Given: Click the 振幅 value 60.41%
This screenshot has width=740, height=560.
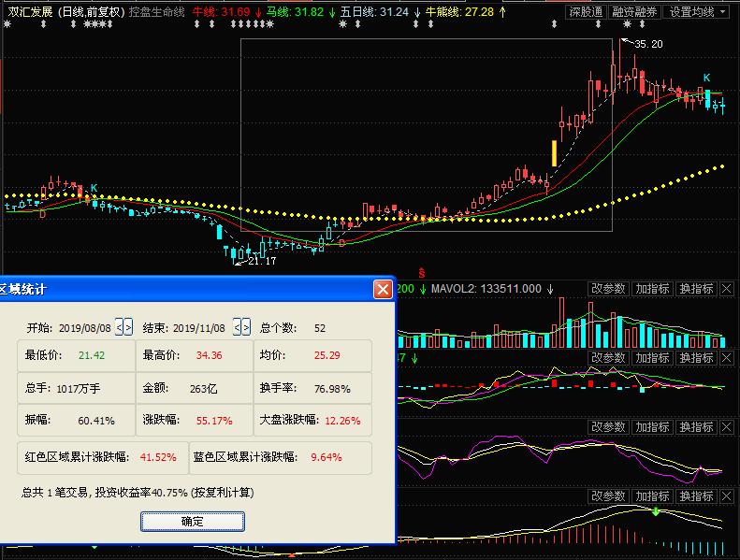Looking at the screenshot, I should point(96,421).
